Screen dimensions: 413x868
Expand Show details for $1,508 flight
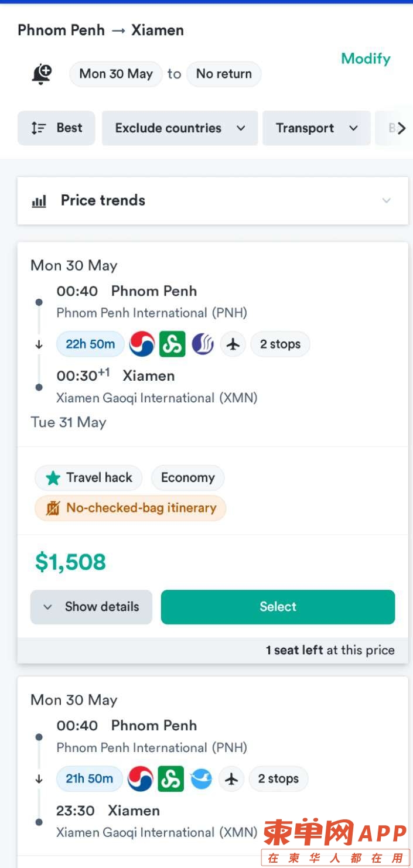tap(91, 607)
